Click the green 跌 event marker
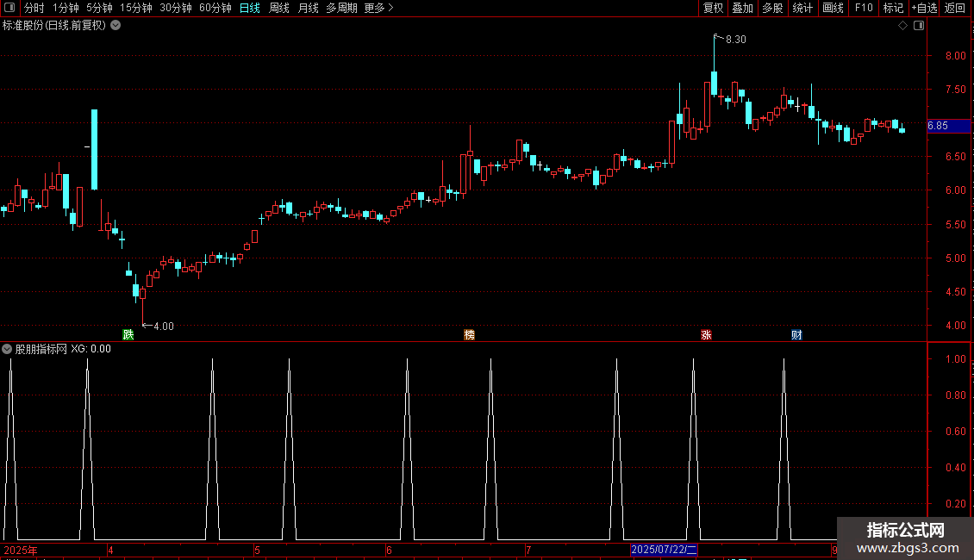This screenshot has height=560, width=974. coord(128,334)
